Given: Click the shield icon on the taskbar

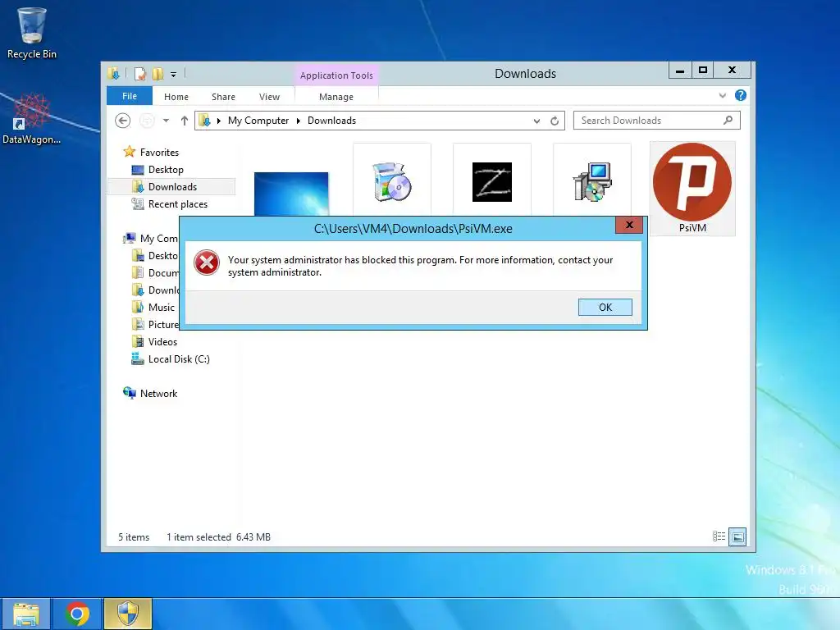Looking at the screenshot, I should [128, 614].
